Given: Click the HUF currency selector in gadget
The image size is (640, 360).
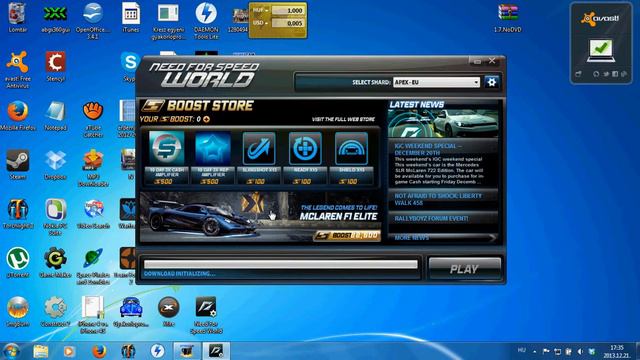Looking at the screenshot, I should [x=260, y=10].
